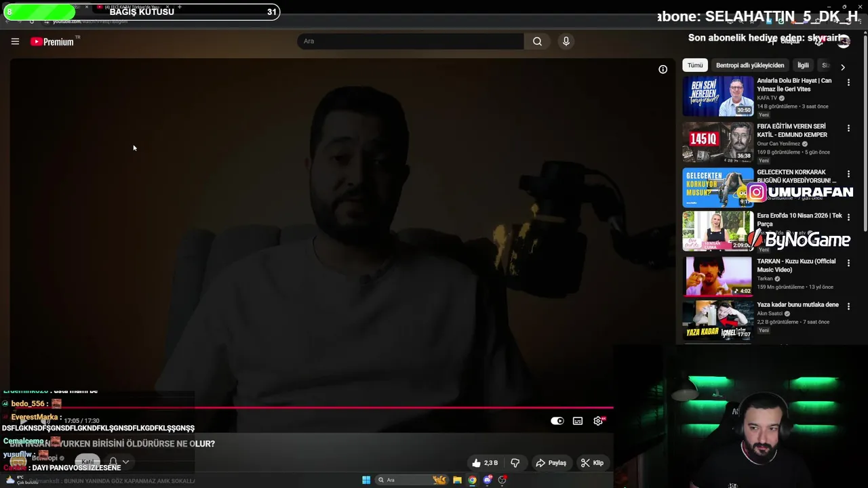Open options menu for Tarkan Kuzu Kuzu
This screenshot has width=868, height=488.
click(848, 262)
